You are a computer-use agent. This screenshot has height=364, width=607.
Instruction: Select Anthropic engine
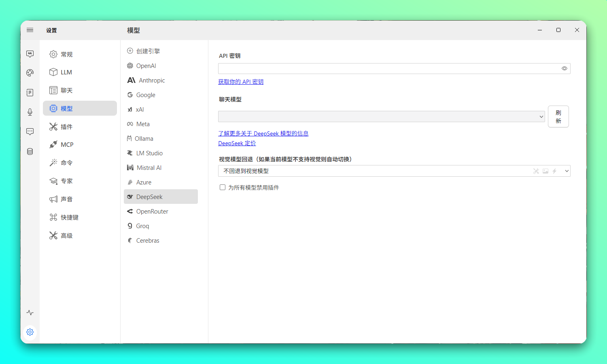click(x=161, y=80)
